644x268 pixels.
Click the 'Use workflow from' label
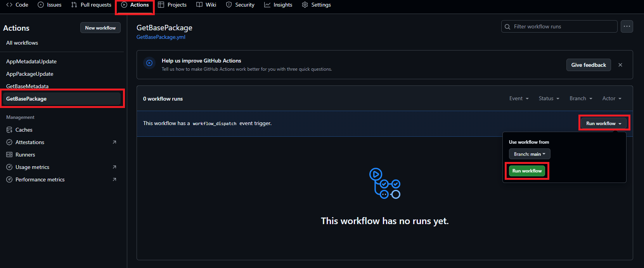[529, 142]
